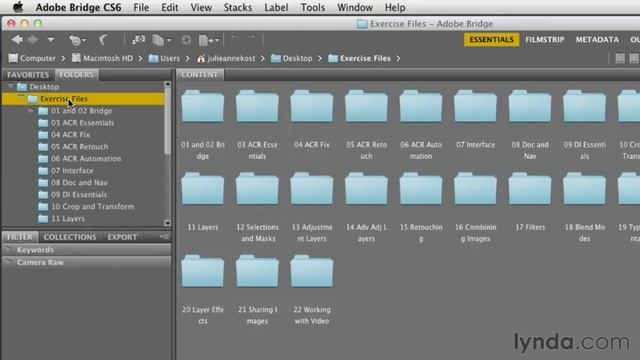The image size is (640, 360).
Task: Expand the Keywords filter section
Action: coord(8,249)
